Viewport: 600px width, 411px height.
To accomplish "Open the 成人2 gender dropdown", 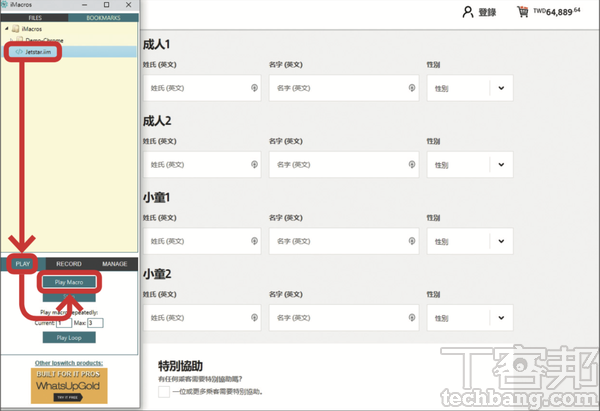I will [470, 165].
